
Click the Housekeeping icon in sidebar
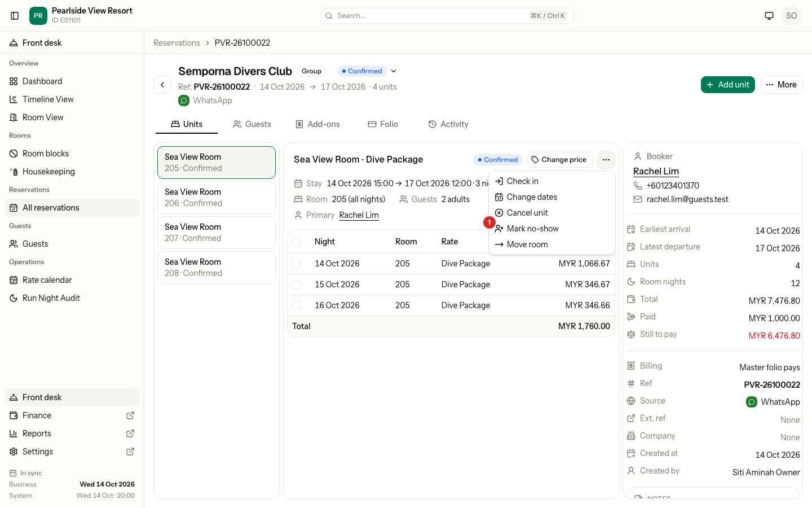(x=14, y=172)
